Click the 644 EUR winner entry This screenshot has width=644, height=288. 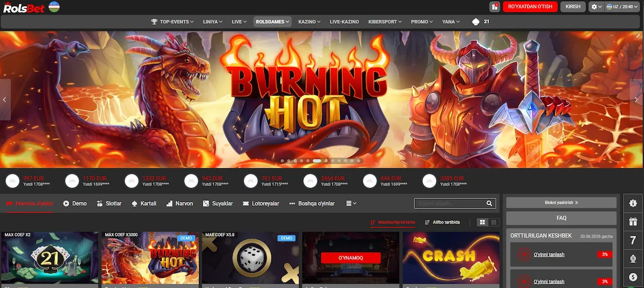click(x=384, y=181)
